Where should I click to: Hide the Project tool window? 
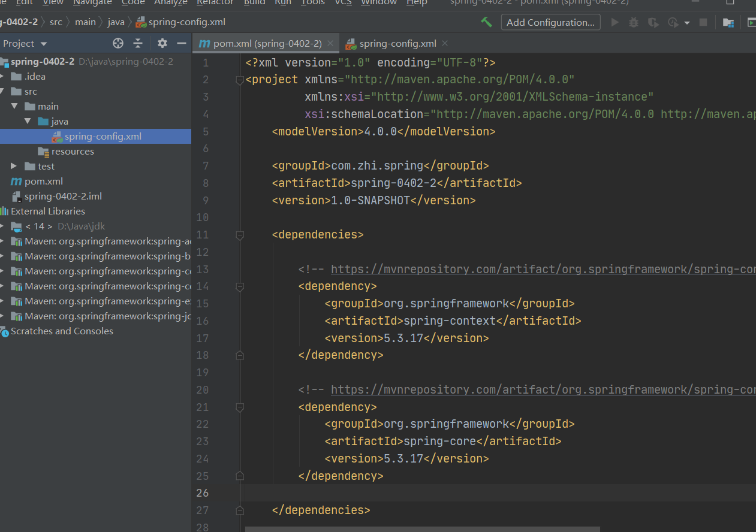tap(181, 43)
